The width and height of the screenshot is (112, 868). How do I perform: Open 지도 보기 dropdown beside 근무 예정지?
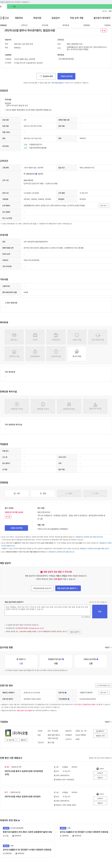tap(104, 206)
